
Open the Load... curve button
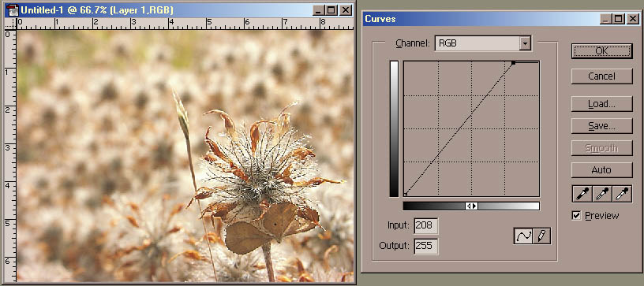601,104
